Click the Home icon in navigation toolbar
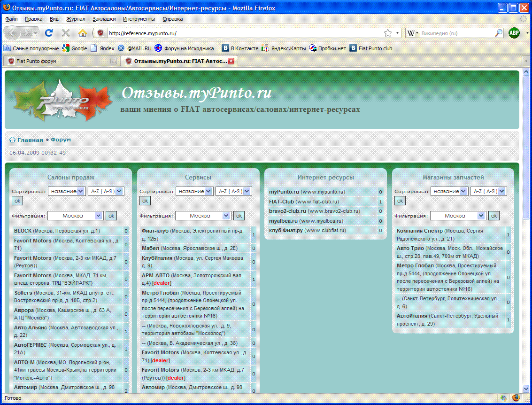 [x=82, y=33]
